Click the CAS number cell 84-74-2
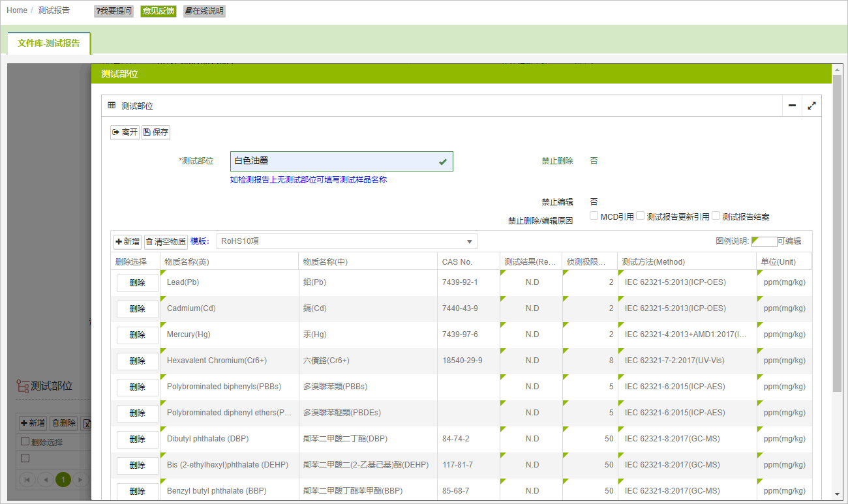 click(469, 439)
